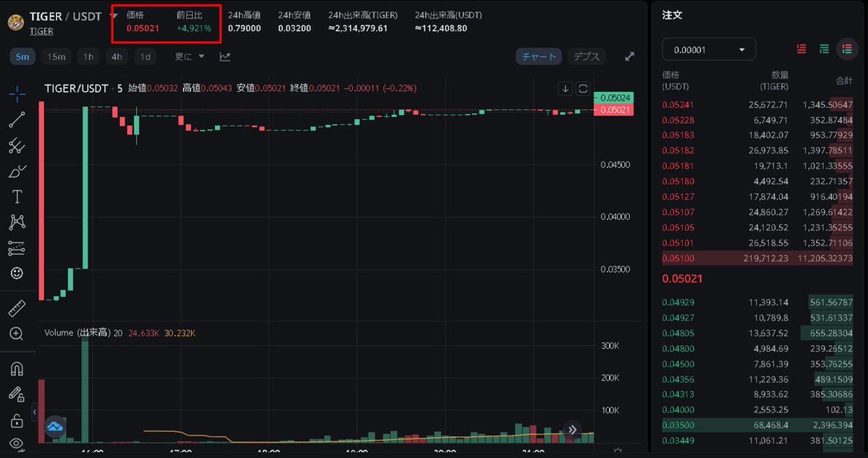The width and height of the screenshot is (868, 458).
Task: Select the text annotation tool
Action: point(17,197)
